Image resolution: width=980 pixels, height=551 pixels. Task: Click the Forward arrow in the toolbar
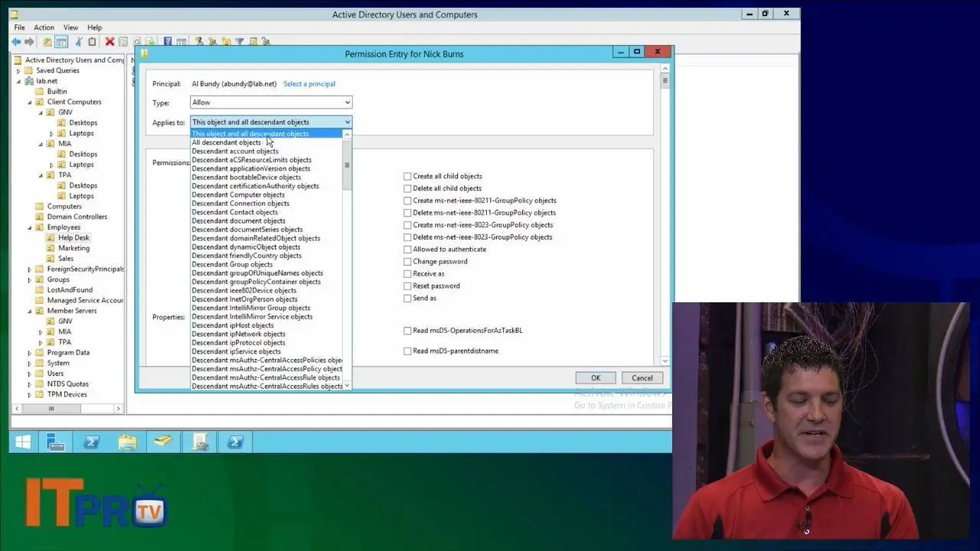pos(29,41)
